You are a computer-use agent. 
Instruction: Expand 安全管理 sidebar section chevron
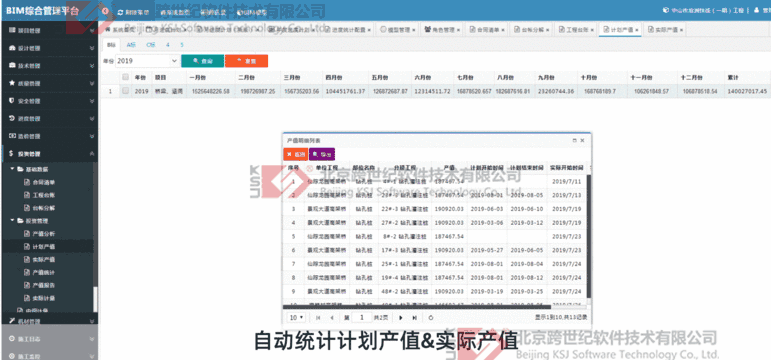92,101
